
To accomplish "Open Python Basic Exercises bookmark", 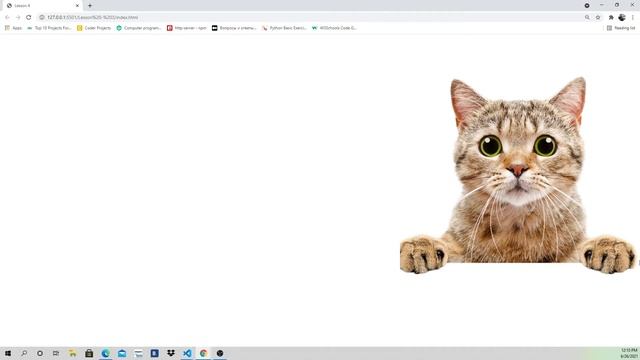I will (x=284, y=28).
